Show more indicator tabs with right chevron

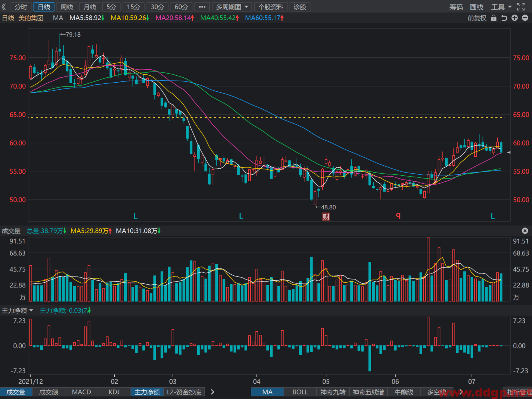[213, 392]
